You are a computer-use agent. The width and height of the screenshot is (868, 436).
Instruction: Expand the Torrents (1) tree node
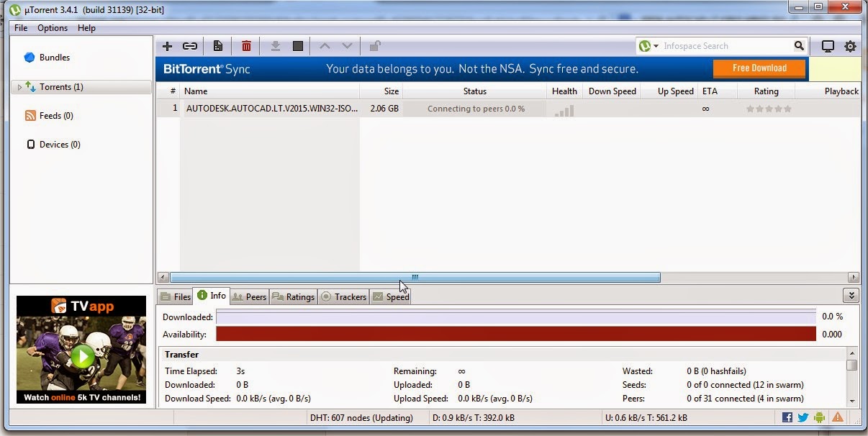click(20, 87)
